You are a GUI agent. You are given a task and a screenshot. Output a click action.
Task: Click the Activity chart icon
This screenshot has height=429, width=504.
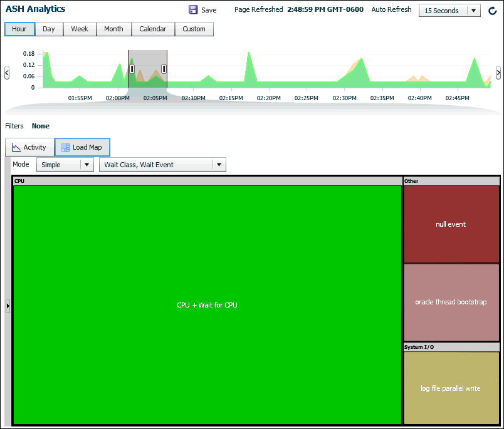point(16,147)
